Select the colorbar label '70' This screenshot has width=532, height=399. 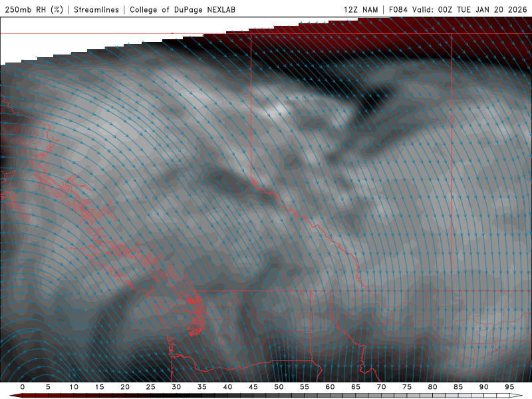click(381, 387)
